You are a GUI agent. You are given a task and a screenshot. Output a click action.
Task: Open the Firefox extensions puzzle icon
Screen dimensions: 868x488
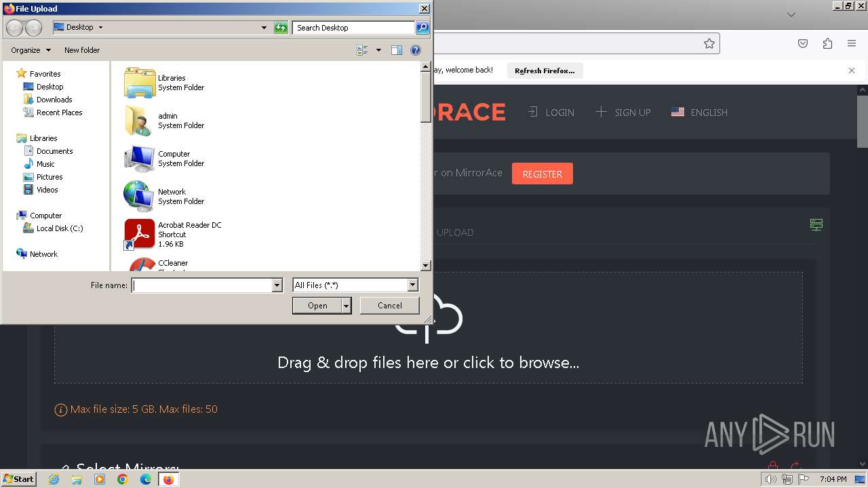(827, 43)
